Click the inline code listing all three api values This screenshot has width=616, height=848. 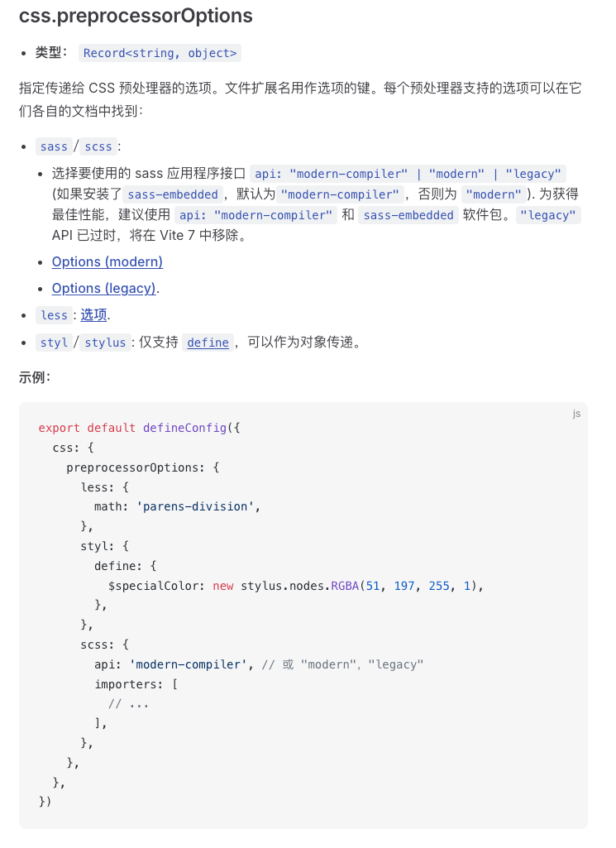(x=408, y=174)
